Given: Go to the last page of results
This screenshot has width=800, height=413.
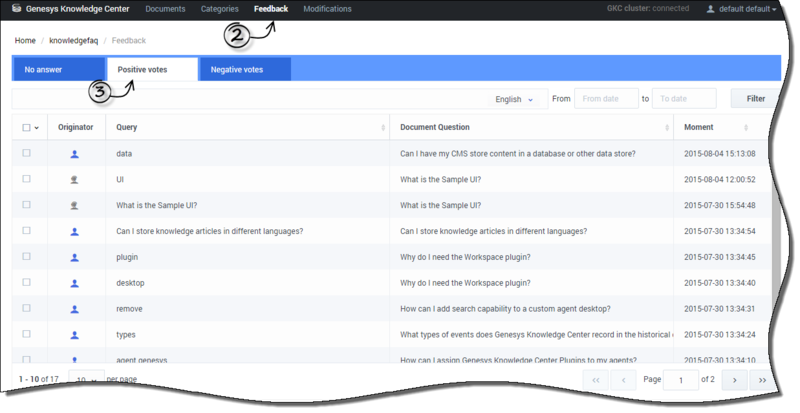Looking at the screenshot, I should point(762,380).
